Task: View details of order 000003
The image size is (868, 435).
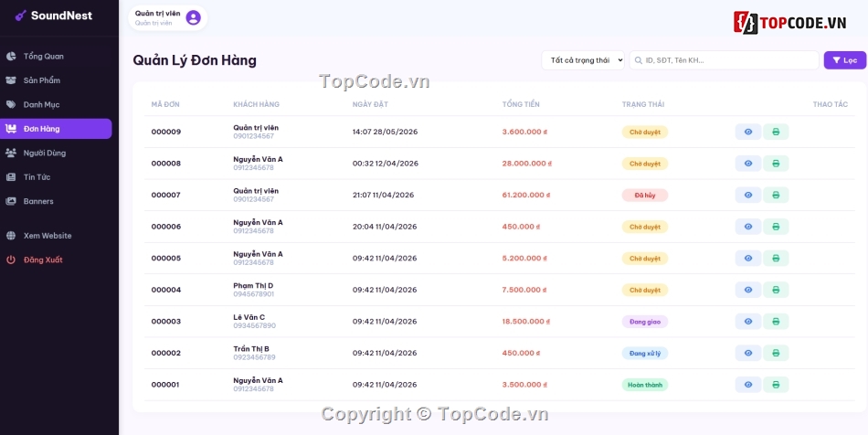Action: click(x=748, y=321)
